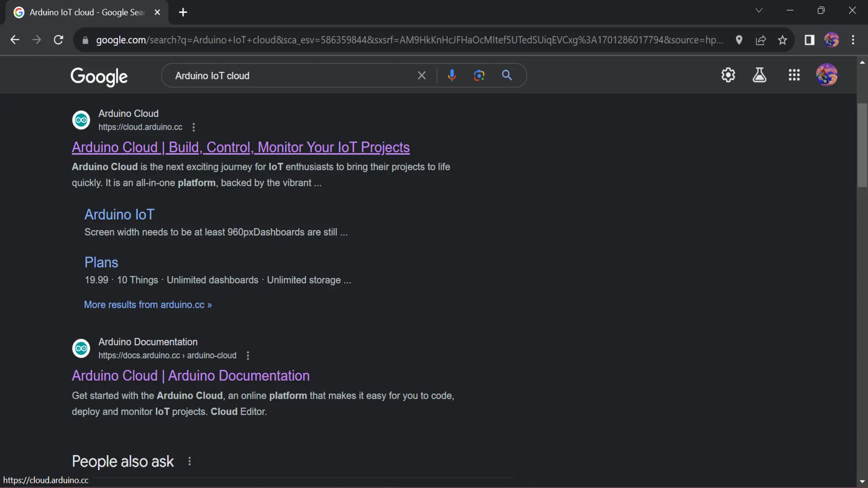Viewport: 868px width, 488px height.
Task: Clear the search box with the X icon
Action: [x=421, y=75]
